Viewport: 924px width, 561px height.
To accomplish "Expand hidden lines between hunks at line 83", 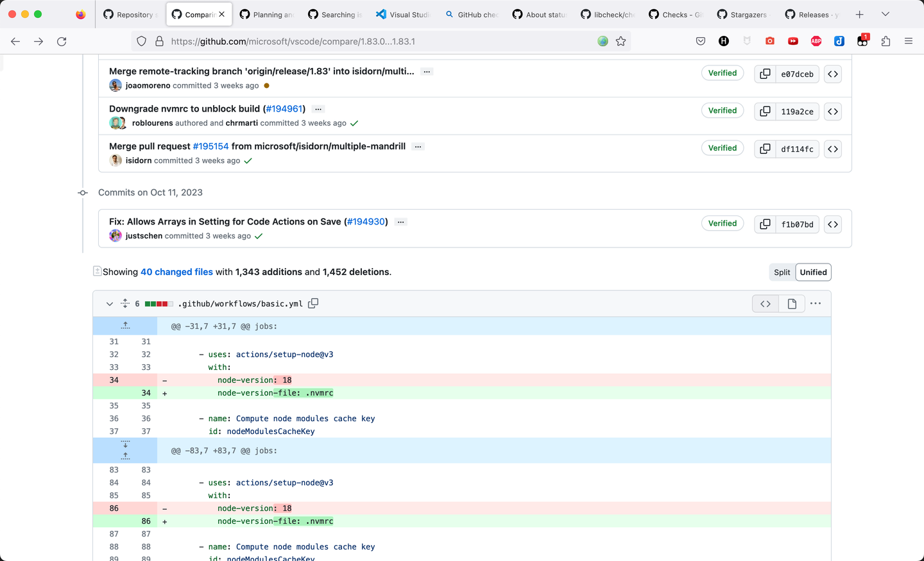I will [x=125, y=450].
